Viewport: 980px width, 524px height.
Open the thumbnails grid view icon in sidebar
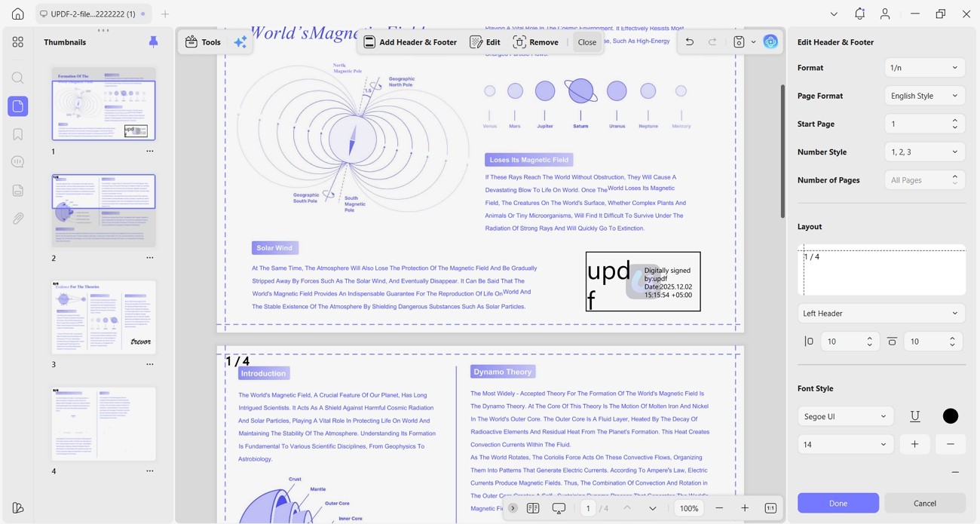coord(18,42)
